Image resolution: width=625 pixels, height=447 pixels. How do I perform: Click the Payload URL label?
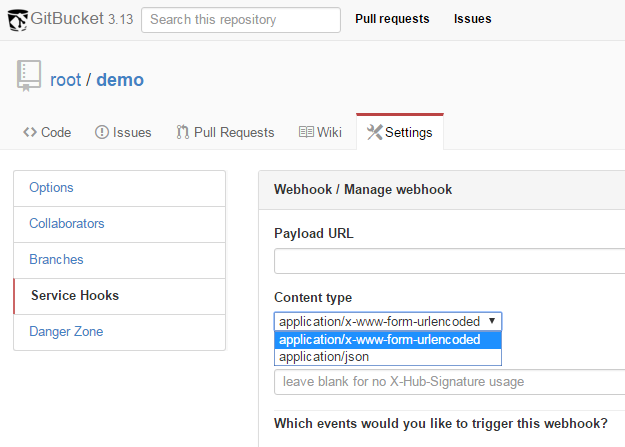314,233
